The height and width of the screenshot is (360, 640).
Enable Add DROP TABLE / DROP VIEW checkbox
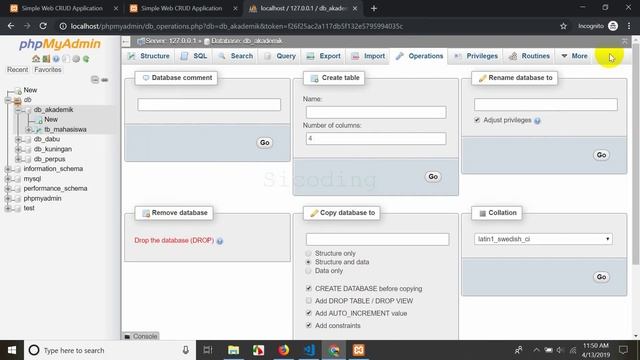tap(309, 301)
